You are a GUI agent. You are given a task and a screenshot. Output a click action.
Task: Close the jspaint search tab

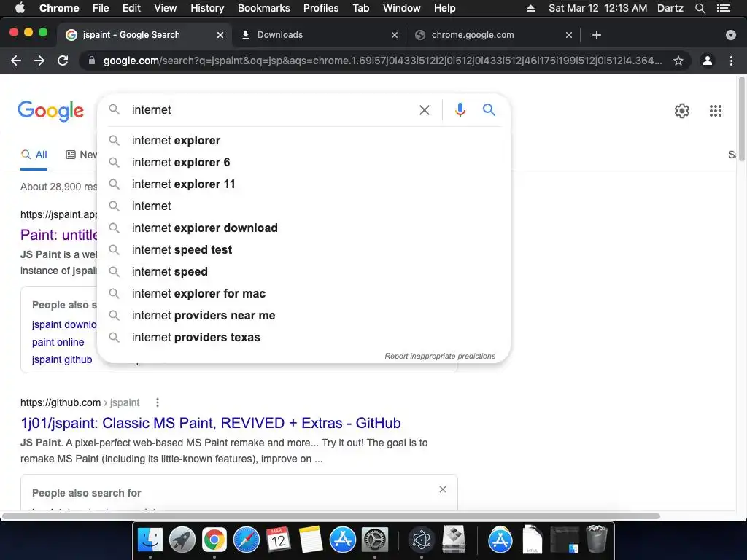[220, 35]
